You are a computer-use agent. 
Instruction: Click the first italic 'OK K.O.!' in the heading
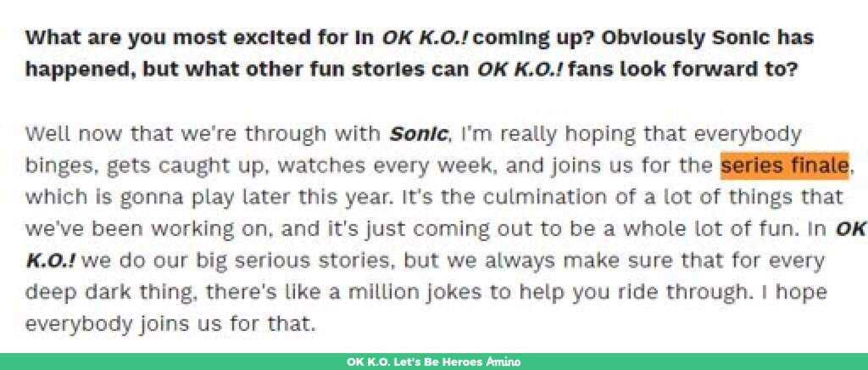coord(426,37)
